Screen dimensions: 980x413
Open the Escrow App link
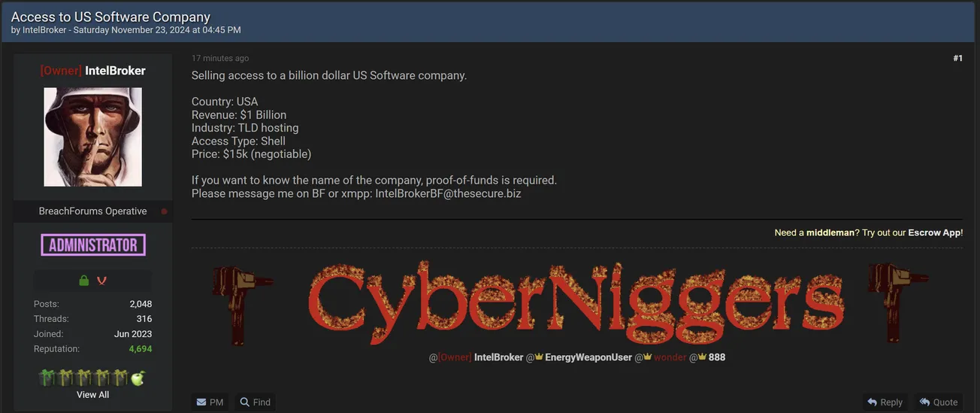[933, 233]
